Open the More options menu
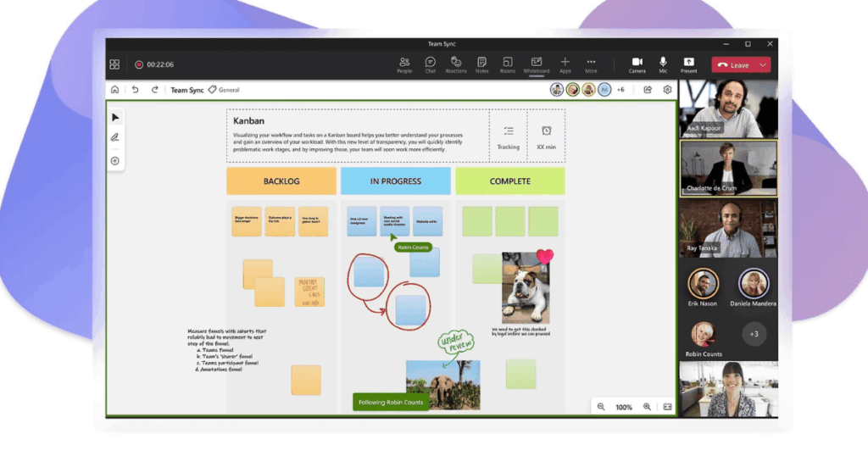 tap(591, 64)
